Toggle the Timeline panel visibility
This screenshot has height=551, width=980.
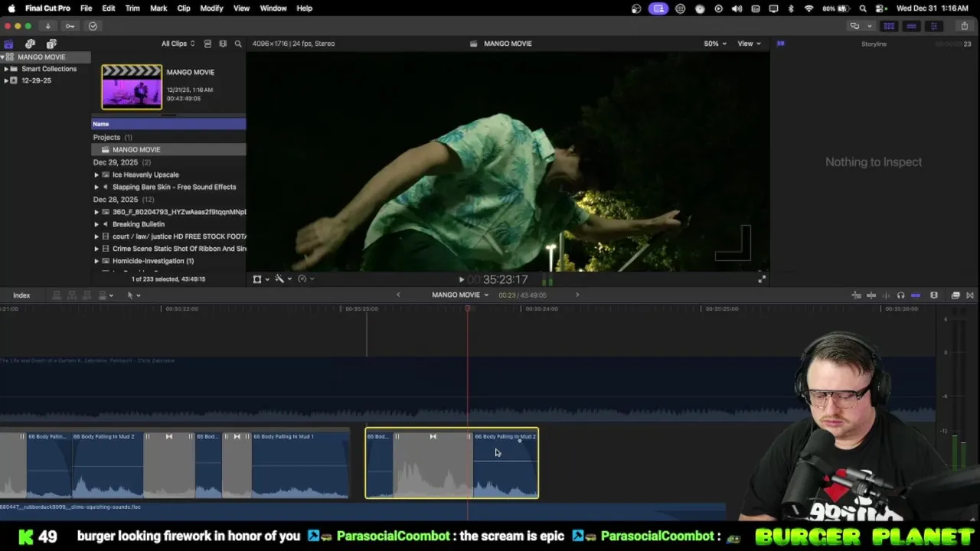911,26
